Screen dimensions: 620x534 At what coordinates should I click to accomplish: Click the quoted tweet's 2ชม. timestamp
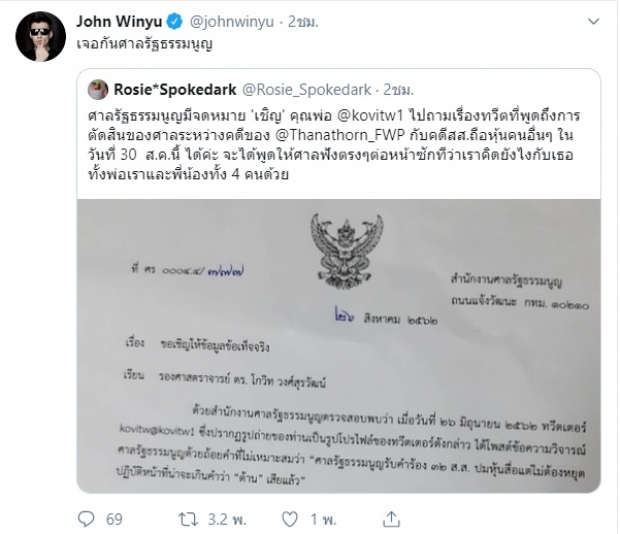pyautogui.click(x=399, y=90)
